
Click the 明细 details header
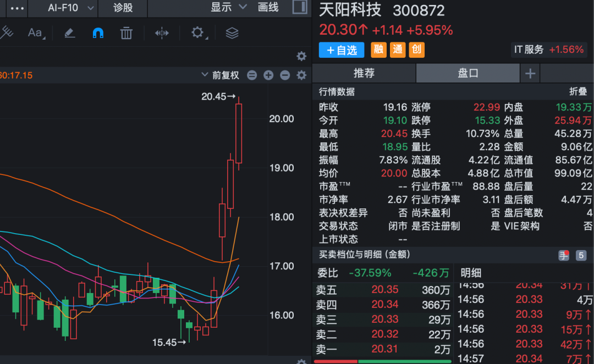coord(471,273)
